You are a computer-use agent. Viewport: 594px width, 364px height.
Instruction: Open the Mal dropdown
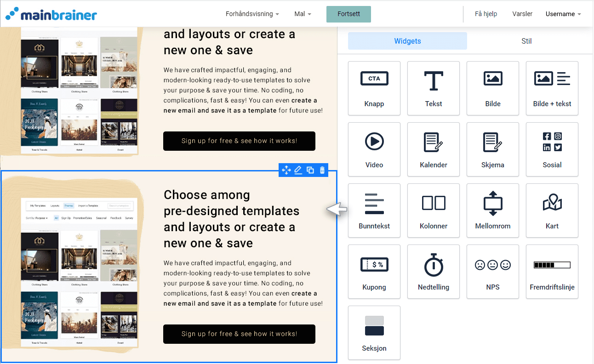(x=302, y=14)
